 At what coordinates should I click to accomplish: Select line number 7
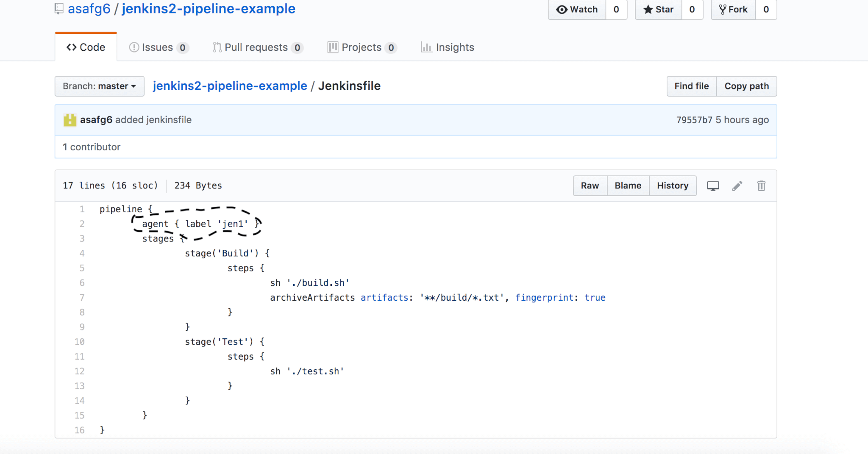(82, 298)
